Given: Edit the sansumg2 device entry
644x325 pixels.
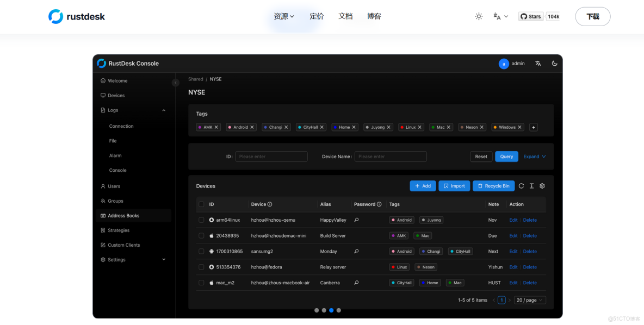Looking at the screenshot, I should pyautogui.click(x=513, y=251).
